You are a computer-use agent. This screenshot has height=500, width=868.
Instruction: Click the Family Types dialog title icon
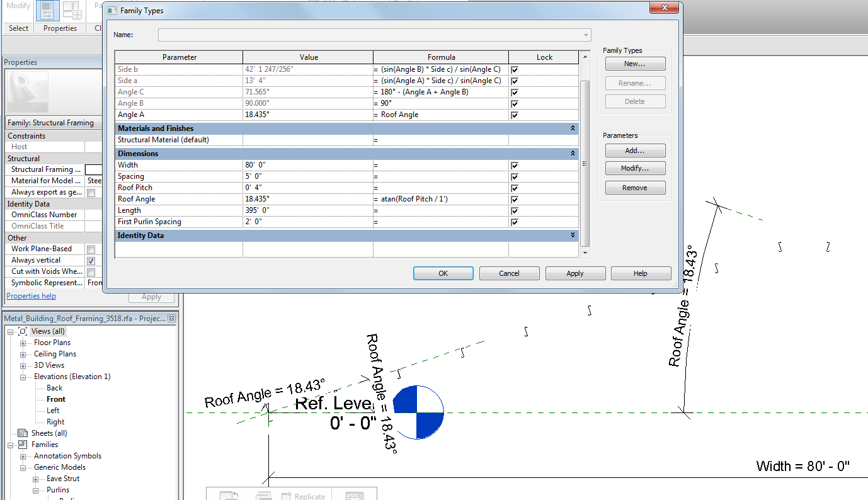point(111,11)
